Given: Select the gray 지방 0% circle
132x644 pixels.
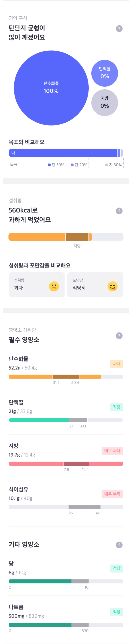Looking at the screenshot, I should point(105,102).
